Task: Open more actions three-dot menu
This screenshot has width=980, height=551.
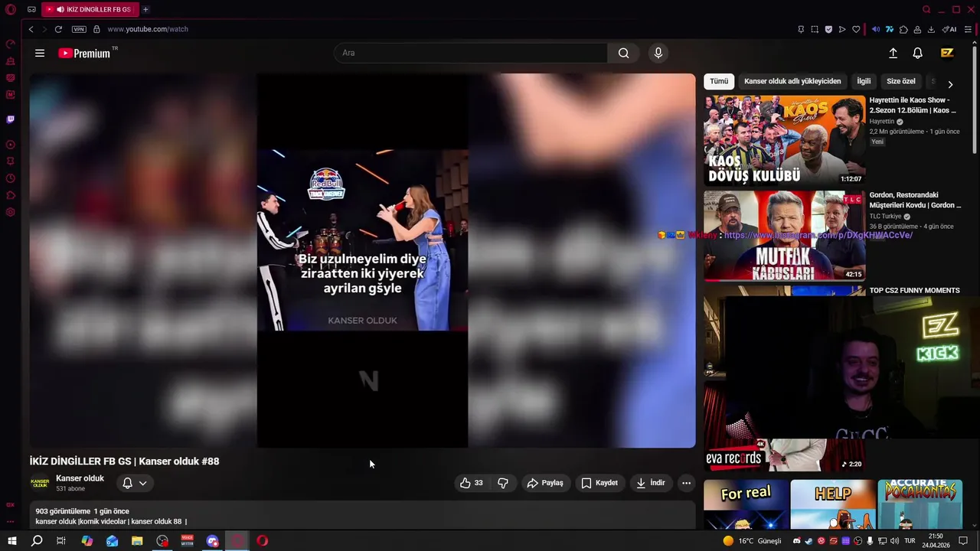Action: (x=686, y=483)
